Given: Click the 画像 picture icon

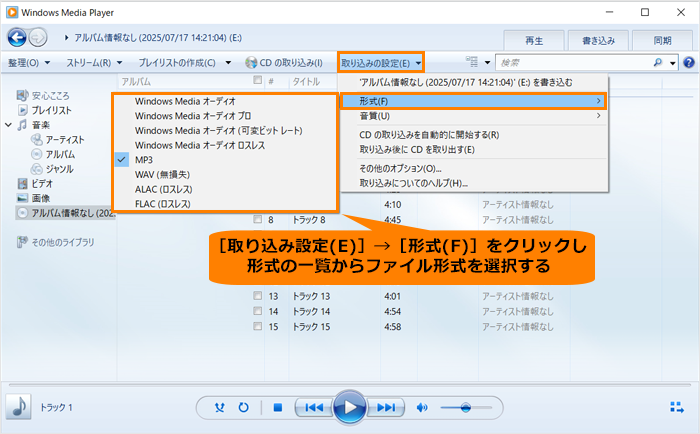Looking at the screenshot, I should click(x=22, y=198).
